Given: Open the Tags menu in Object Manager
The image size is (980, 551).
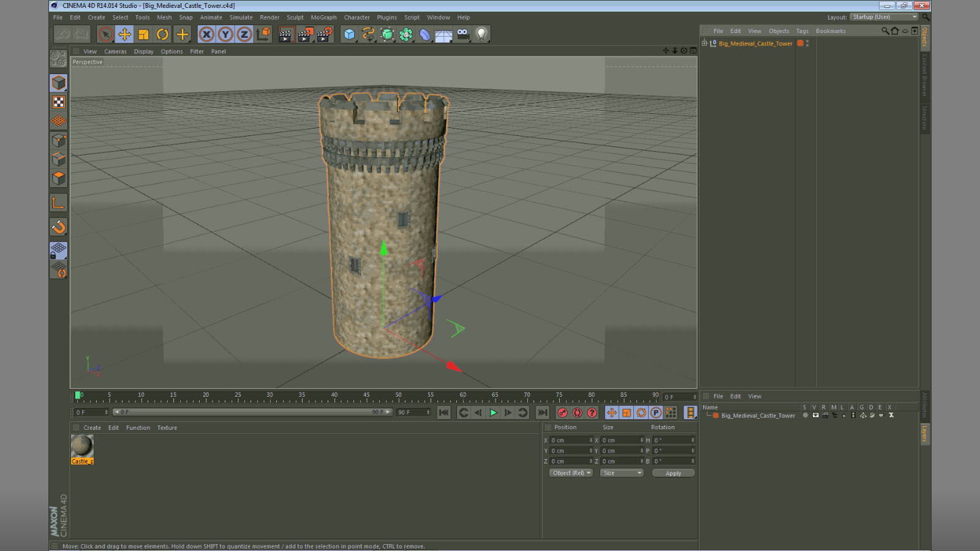Looking at the screenshot, I should point(802,31).
